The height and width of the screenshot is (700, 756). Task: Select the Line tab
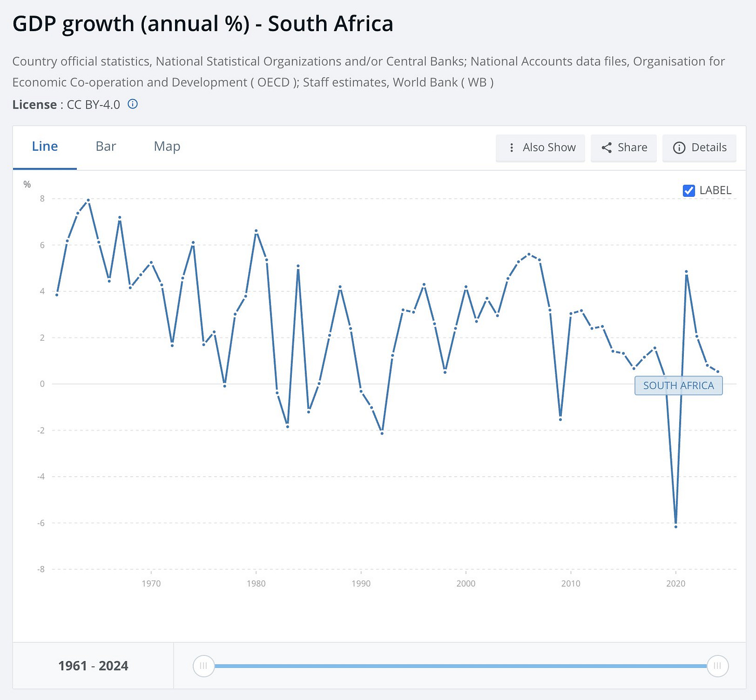coord(45,146)
